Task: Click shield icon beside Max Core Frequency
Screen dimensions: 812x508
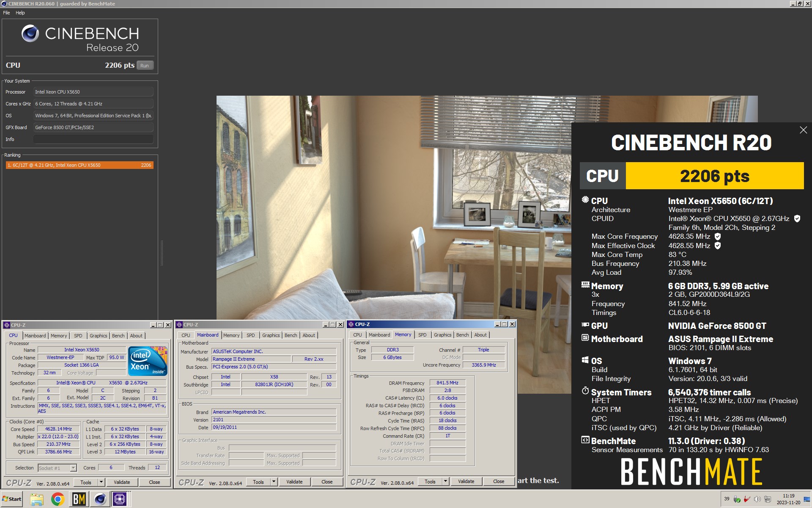Action: [718, 237]
